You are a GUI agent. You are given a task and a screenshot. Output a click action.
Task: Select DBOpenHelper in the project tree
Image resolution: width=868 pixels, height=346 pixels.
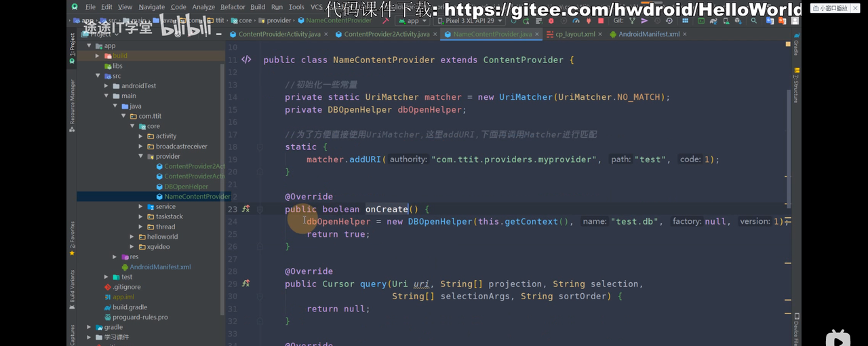[186, 187]
